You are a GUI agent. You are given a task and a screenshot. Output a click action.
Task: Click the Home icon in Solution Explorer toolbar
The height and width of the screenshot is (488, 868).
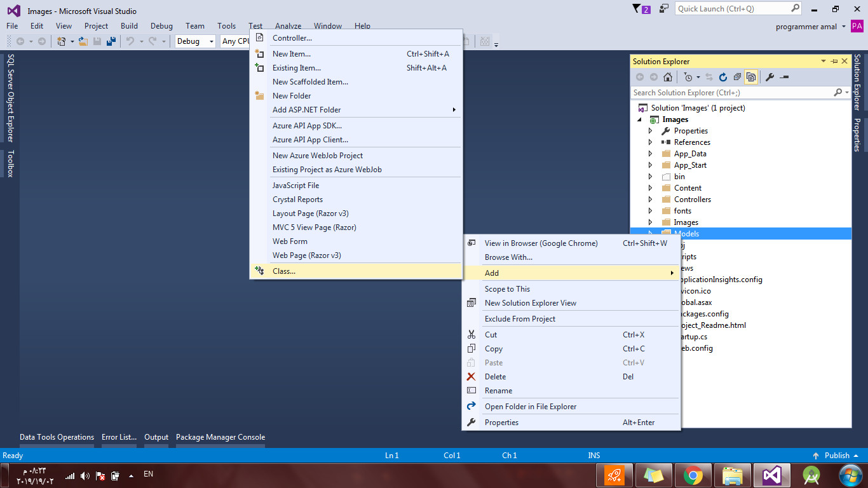(x=667, y=77)
